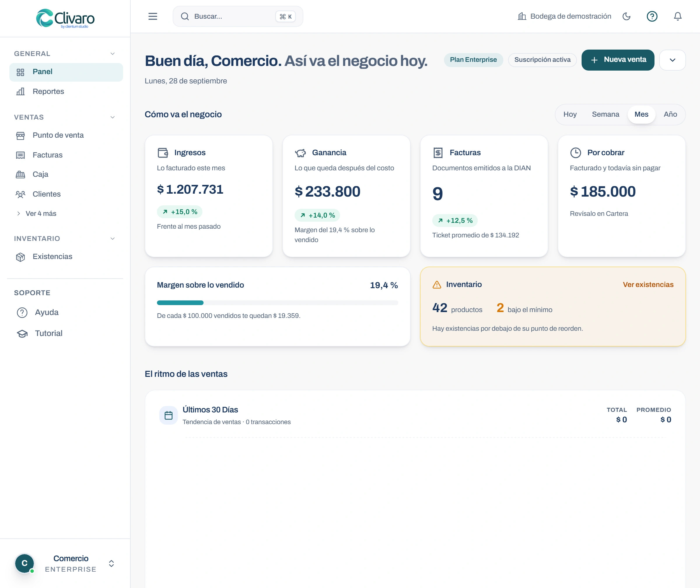
Task: Click the Suscripción activa badge
Action: tap(542, 60)
